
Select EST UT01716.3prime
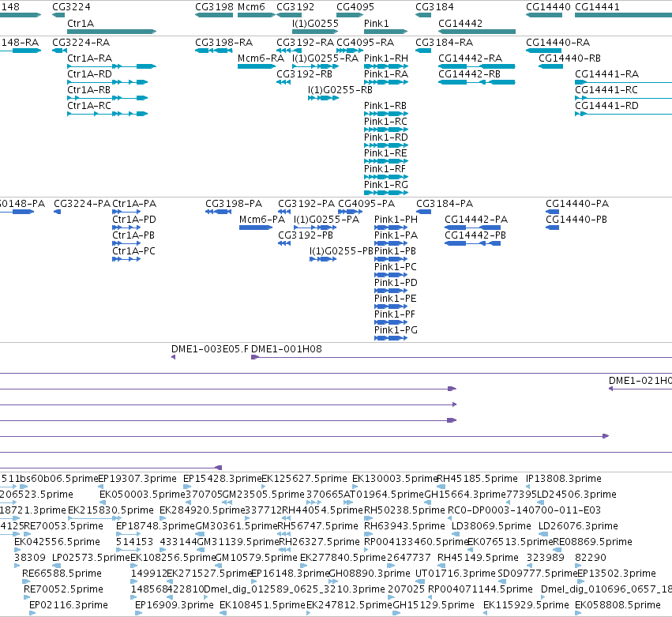pos(420,581)
